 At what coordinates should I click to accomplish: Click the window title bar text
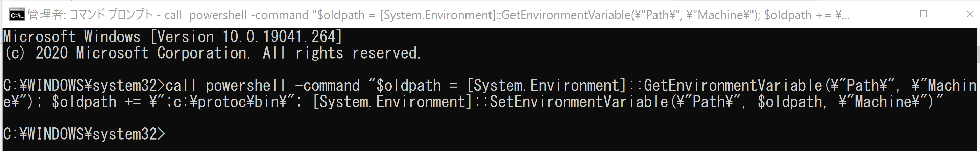[x=438, y=15]
